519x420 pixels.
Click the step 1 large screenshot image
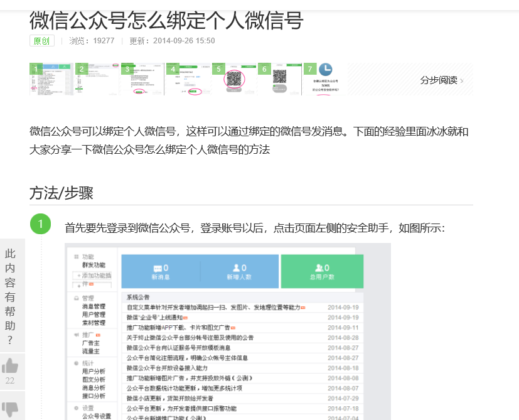click(x=228, y=331)
